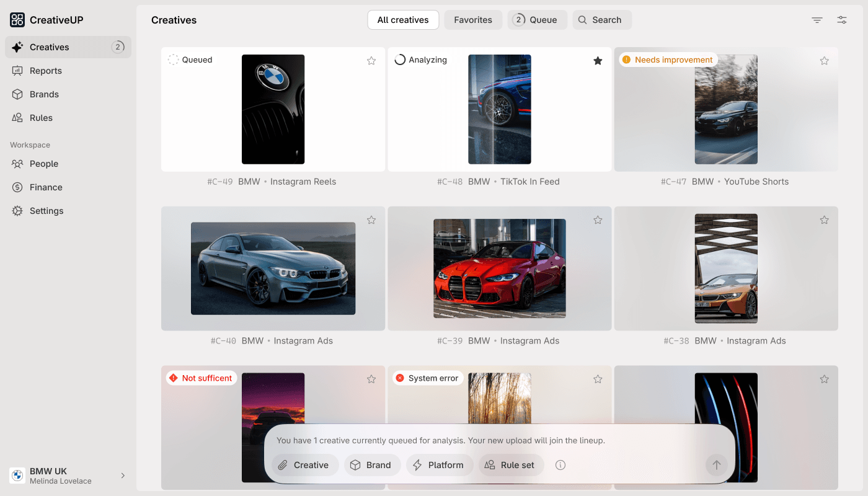Click the Rule set attachment button
Image resolution: width=868 pixels, height=496 pixels.
click(x=511, y=465)
